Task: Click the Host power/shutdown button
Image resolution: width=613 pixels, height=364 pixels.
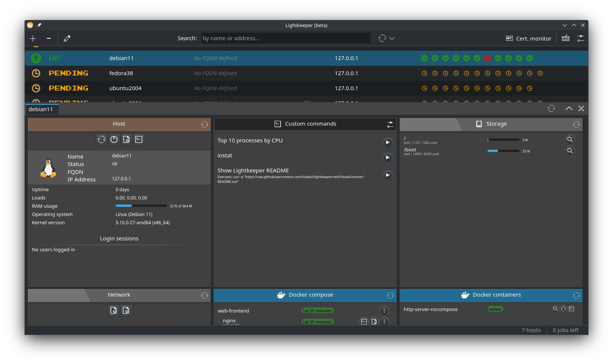Action: pyautogui.click(x=114, y=140)
